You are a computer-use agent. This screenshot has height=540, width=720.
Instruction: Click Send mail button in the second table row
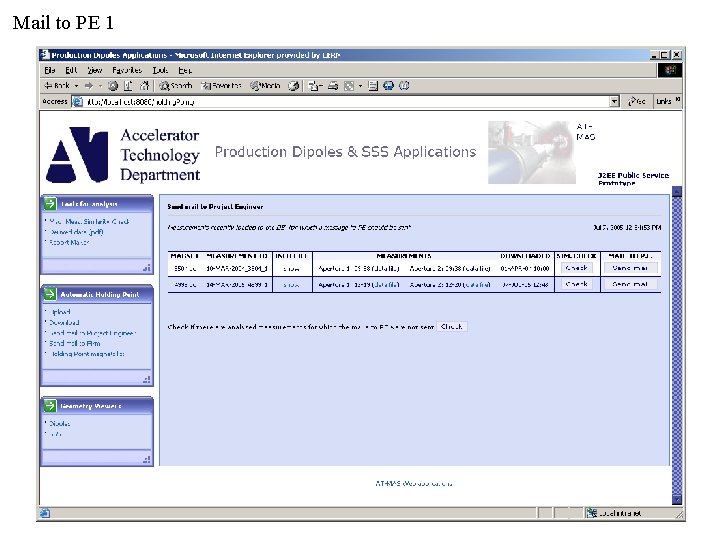tap(630, 284)
